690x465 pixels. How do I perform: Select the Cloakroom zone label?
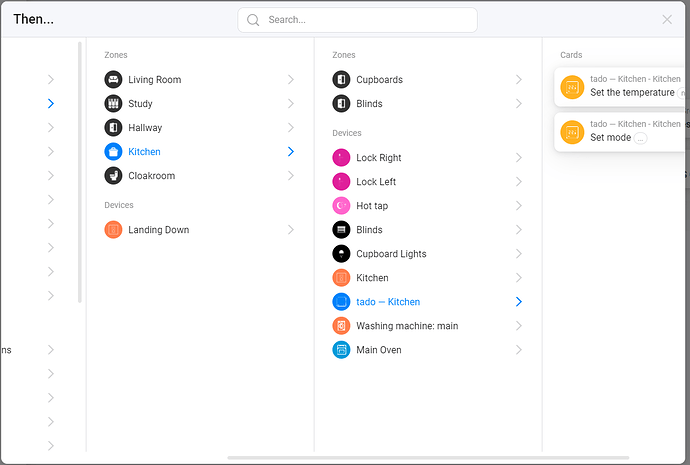(x=152, y=176)
